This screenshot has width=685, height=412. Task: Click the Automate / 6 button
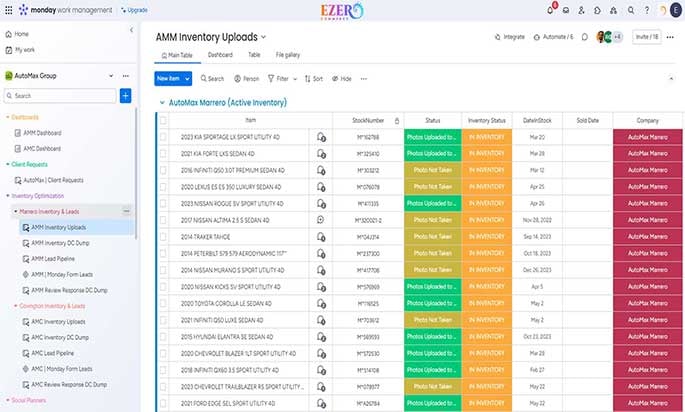click(x=553, y=37)
